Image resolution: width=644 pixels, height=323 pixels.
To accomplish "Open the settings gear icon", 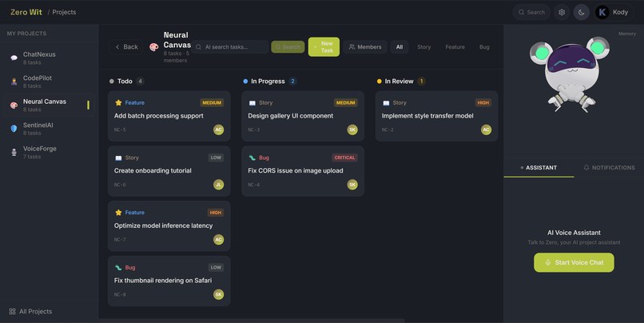I will click(562, 12).
